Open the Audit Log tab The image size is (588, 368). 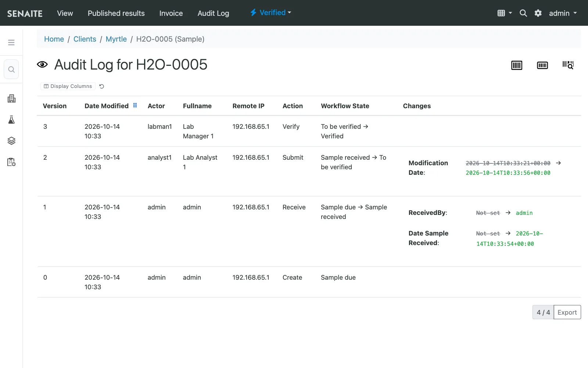click(213, 13)
